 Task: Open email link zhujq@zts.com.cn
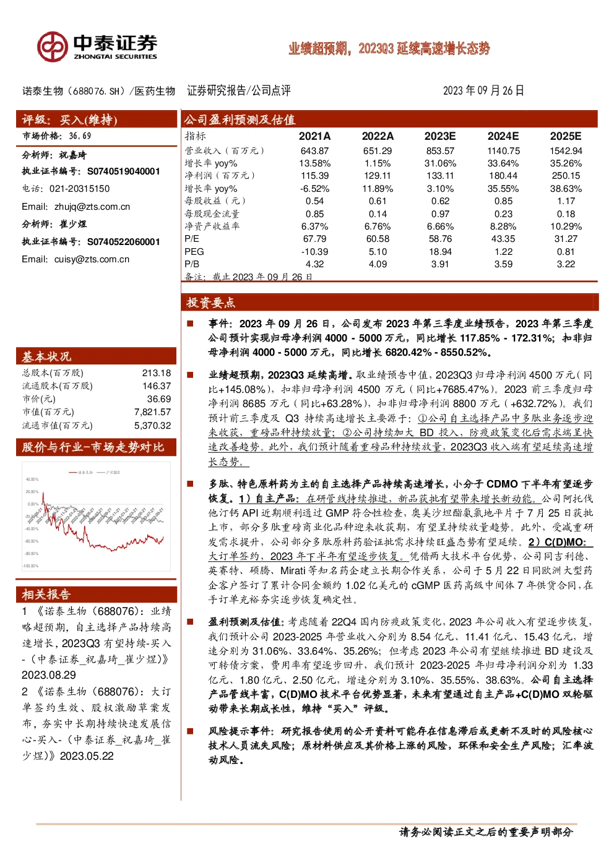coord(92,207)
